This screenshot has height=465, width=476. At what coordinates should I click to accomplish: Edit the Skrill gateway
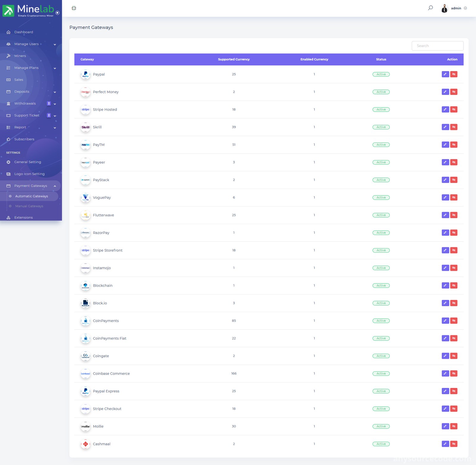click(445, 127)
